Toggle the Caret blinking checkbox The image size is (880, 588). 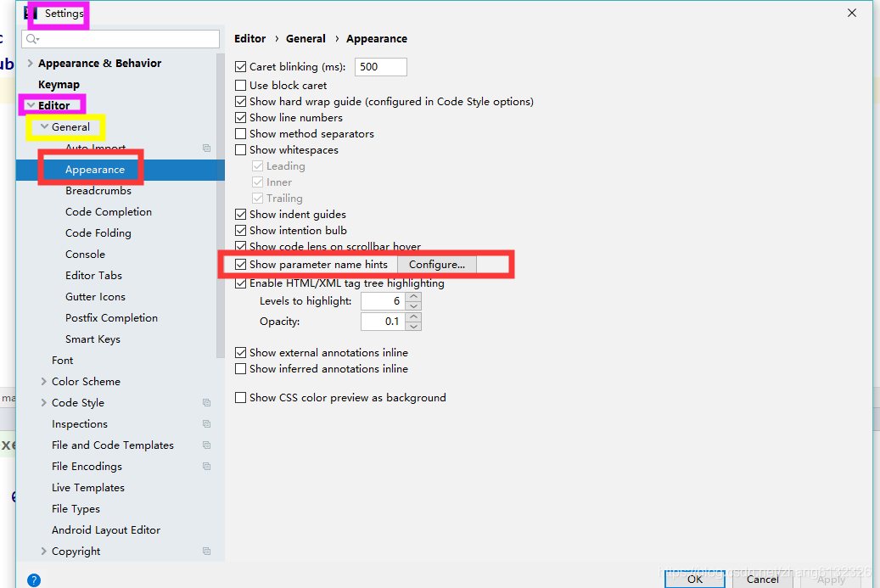coord(241,67)
